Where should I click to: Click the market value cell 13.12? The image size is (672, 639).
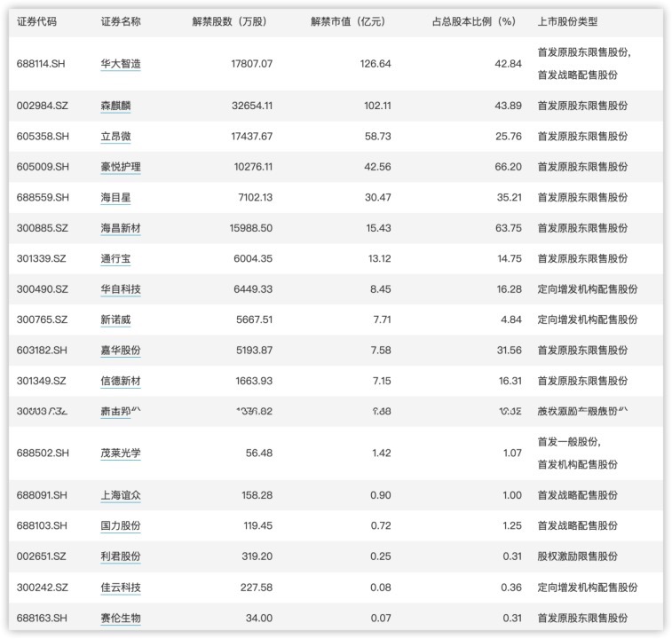click(379, 258)
